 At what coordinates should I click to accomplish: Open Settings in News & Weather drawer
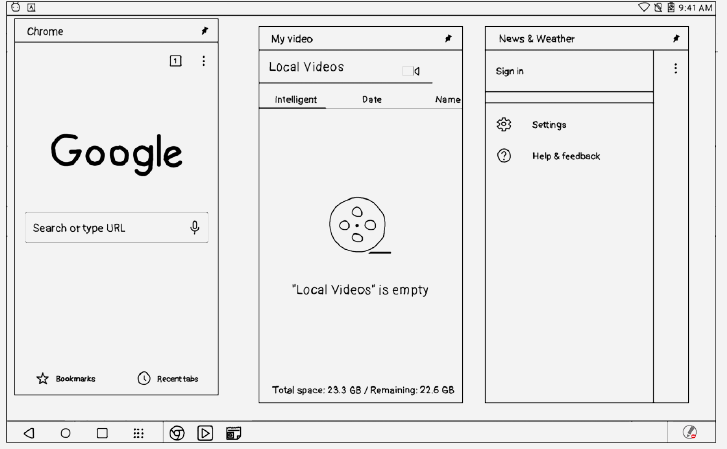coord(549,124)
